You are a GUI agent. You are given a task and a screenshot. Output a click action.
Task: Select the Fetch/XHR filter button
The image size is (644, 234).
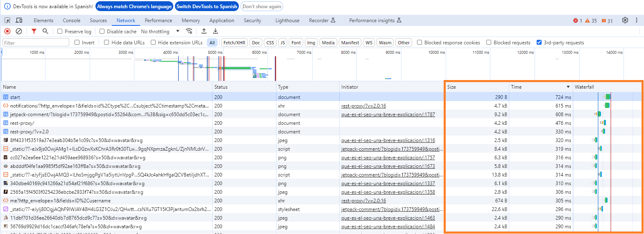pyautogui.click(x=234, y=43)
